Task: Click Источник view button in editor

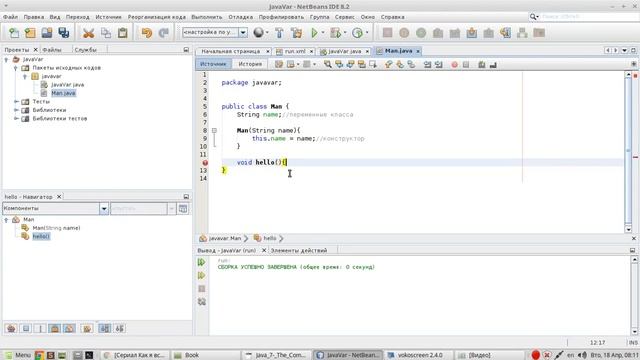Action: tap(213, 64)
